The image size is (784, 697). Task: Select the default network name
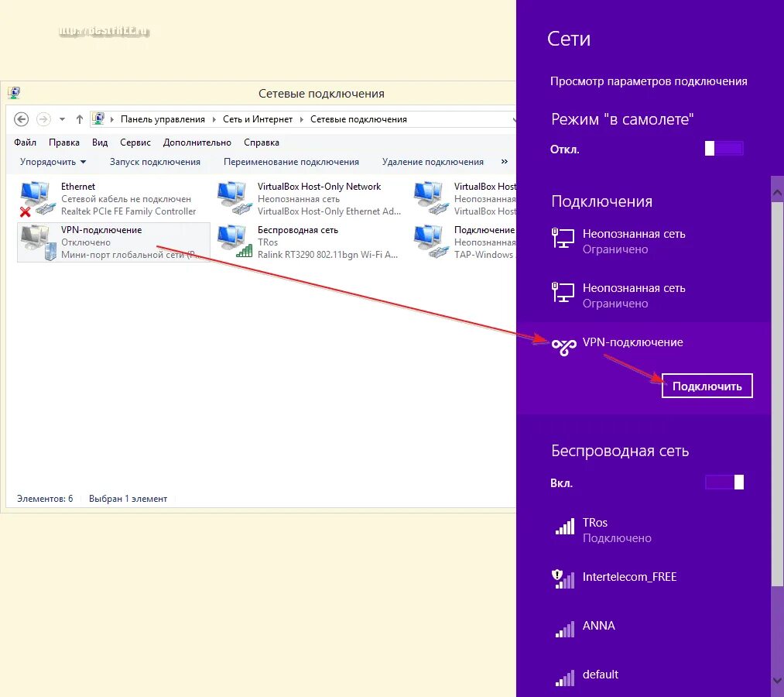click(600, 674)
